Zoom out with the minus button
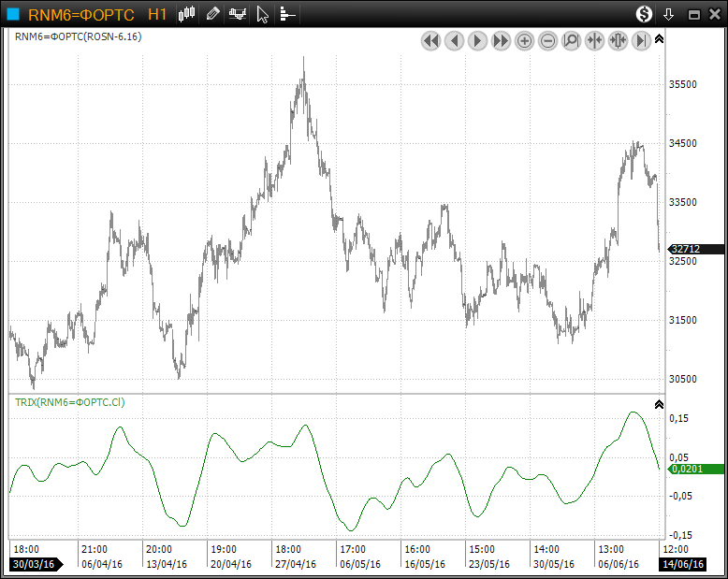Image resolution: width=728 pixels, height=579 pixels. [547, 40]
